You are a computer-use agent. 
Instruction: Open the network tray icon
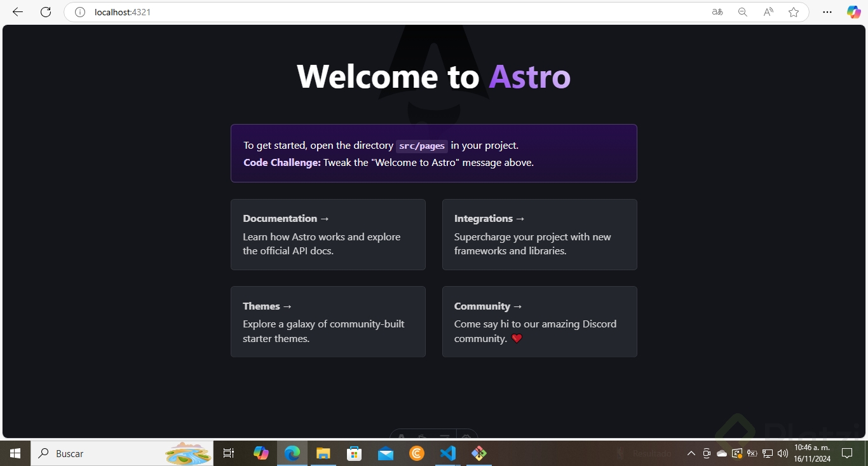(x=768, y=453)
